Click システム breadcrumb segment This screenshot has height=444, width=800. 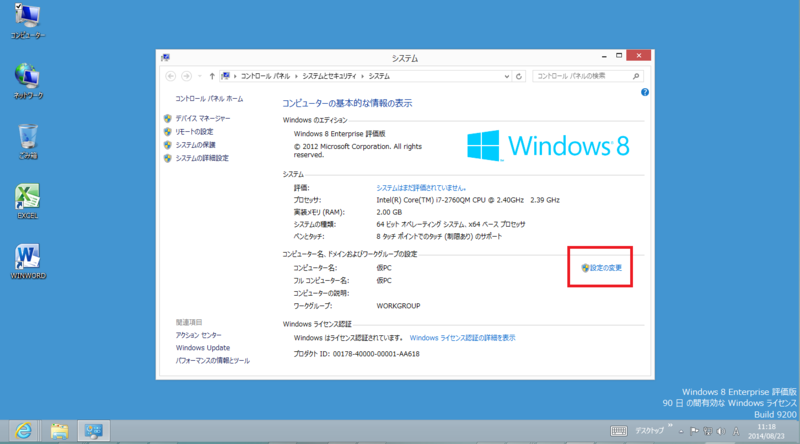[x=379, y=76]
